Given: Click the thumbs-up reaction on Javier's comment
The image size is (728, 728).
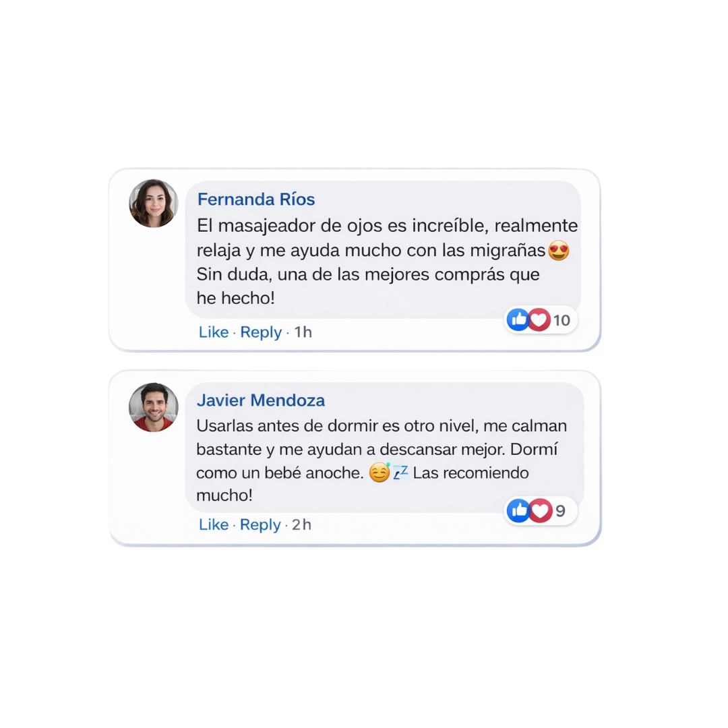Looking at the screenshot, I should 518,511.
